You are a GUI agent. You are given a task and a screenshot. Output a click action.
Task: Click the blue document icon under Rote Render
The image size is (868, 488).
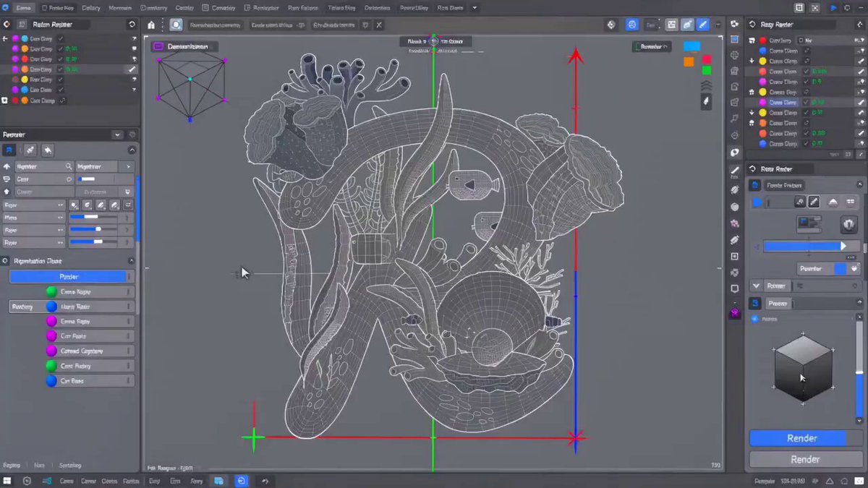[x=755, y=185]
